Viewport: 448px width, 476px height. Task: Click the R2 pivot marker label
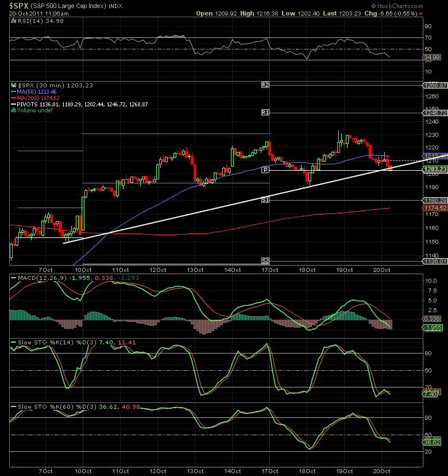[x=265, y=85]
